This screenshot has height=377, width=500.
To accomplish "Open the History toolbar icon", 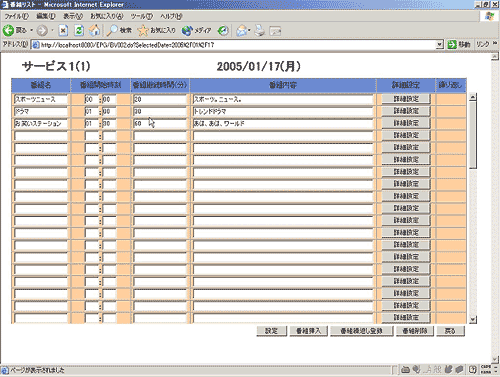I will (223, 31).
